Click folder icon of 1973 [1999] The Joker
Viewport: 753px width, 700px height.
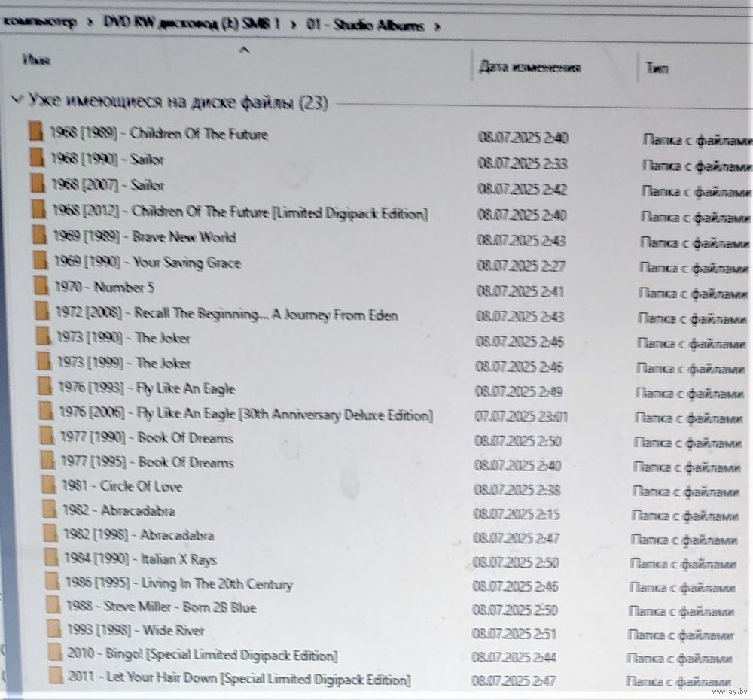(44, 361)
